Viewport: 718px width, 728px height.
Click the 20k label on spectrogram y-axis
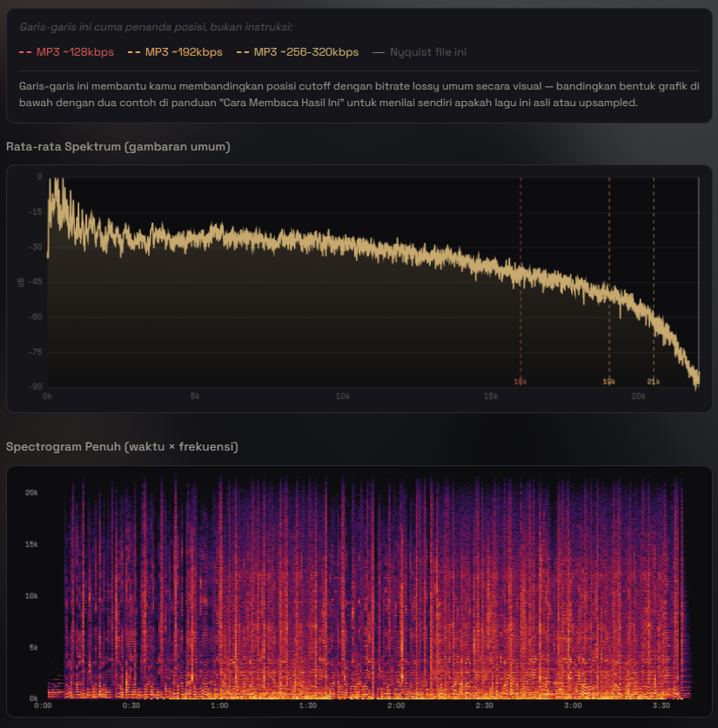click(31, 492)
